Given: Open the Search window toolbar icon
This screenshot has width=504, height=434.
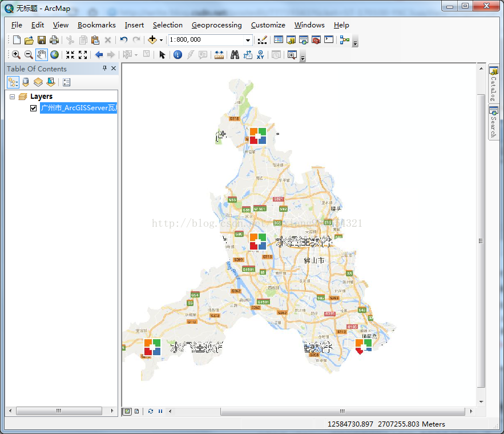Looking at the screenshot, I should (x=304, y=40).
